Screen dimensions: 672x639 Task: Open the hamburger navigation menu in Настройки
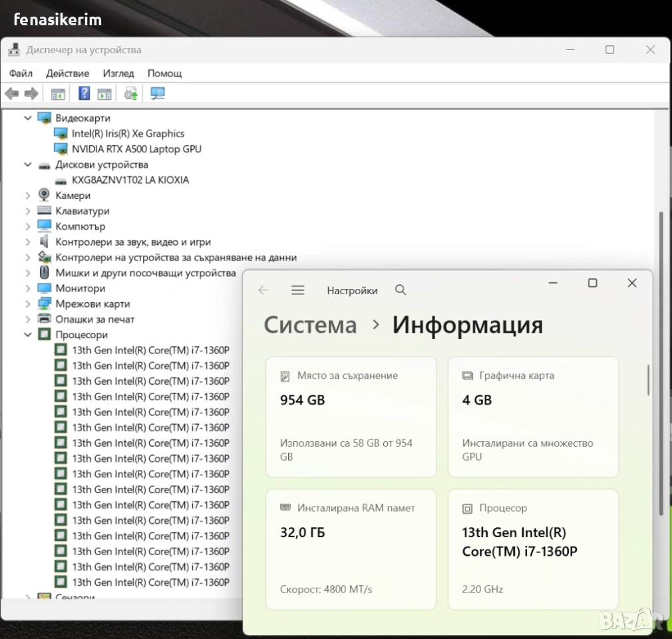coord(298,290)
